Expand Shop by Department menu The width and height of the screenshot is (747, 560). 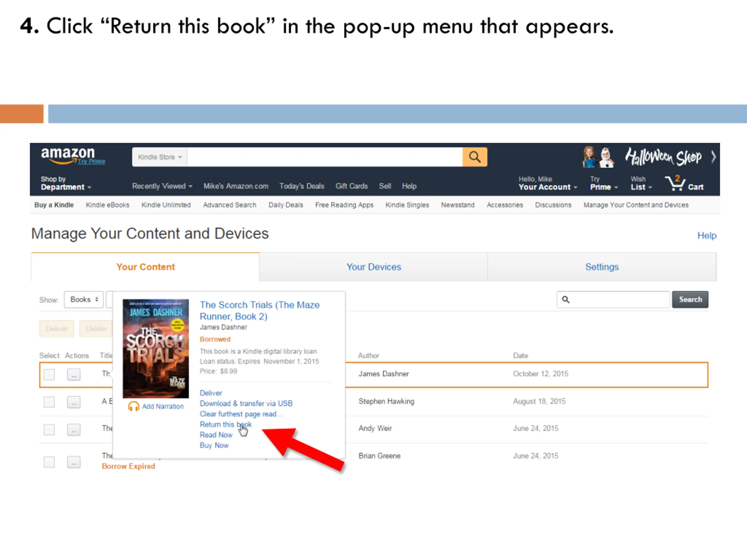click(66, 183)
